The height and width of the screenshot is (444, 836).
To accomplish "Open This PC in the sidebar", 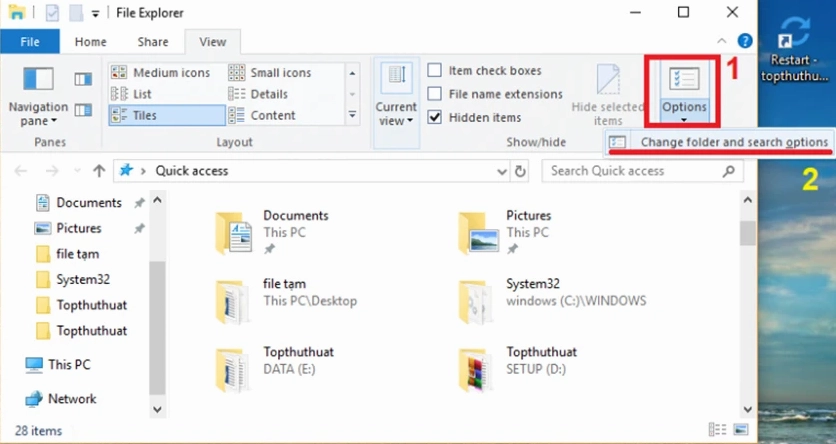I will coord(68,364).
